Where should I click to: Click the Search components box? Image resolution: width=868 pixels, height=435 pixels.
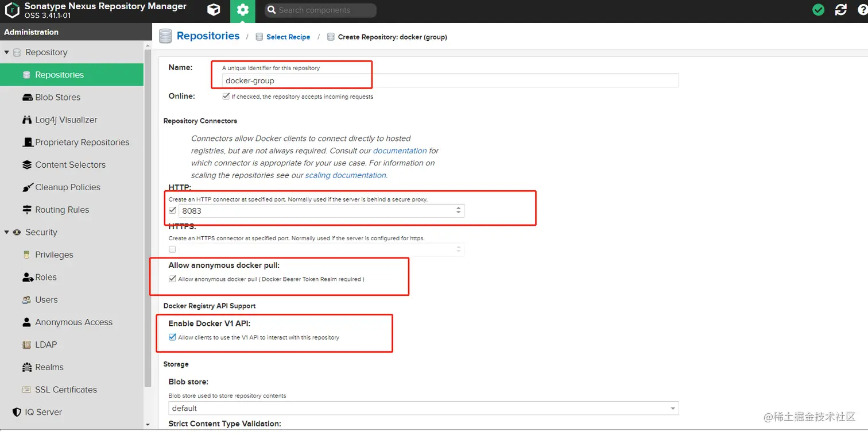pos(320,10)
